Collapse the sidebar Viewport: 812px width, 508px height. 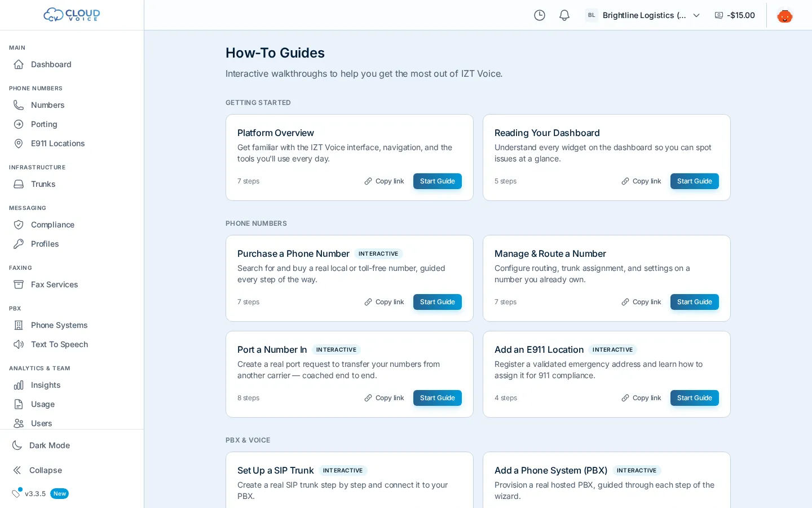click(x=72, y=470)
